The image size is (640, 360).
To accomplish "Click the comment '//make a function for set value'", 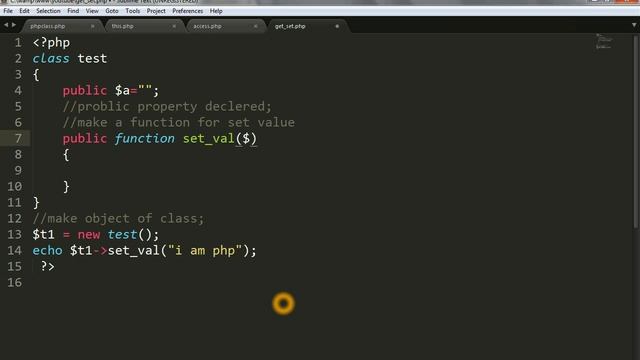I will point(179,122).
